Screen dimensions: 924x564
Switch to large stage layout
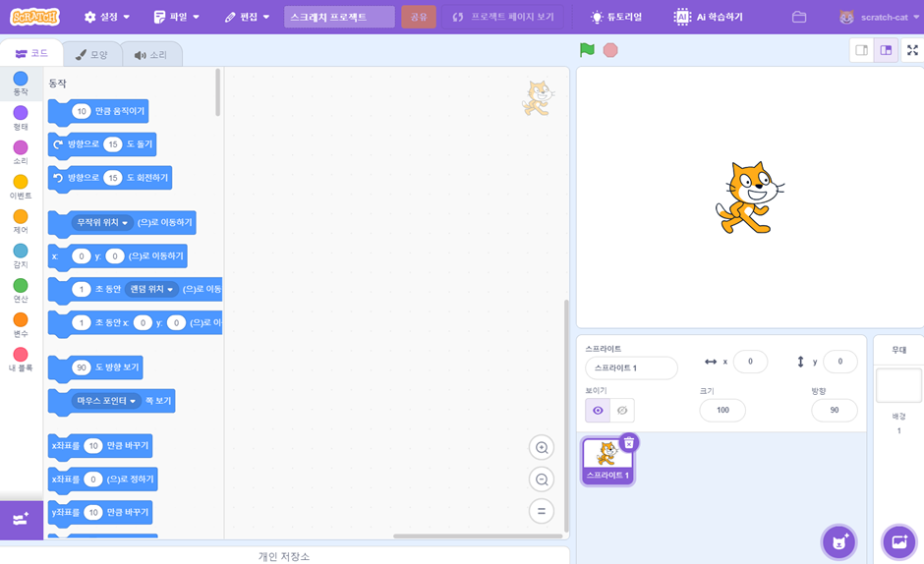coord(886,50)
